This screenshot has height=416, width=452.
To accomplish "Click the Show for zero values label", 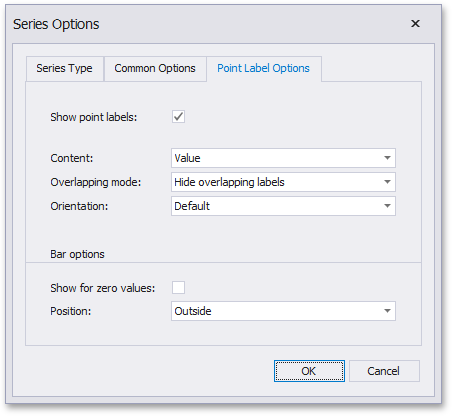I will point(103,288).
